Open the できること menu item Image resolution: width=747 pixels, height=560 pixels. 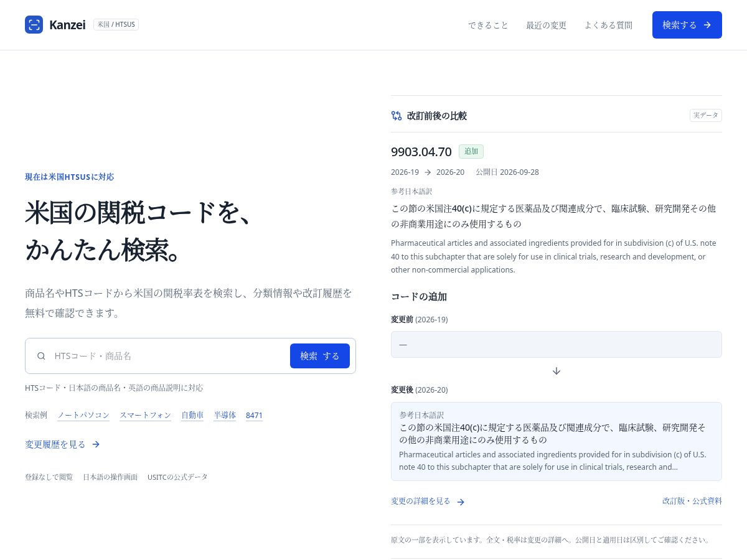(488, 25)
